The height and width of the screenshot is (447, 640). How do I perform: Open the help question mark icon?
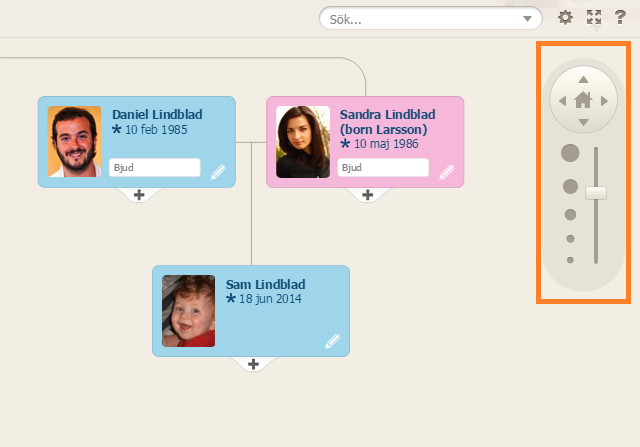coord(620,18)
